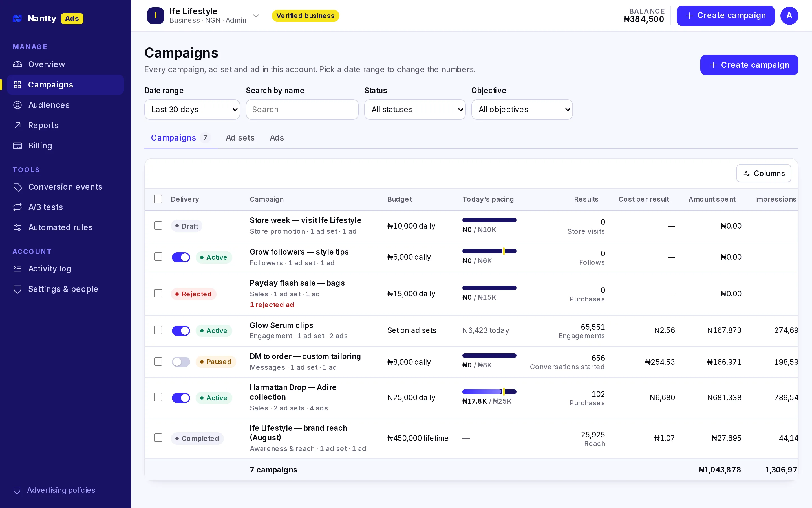
Task: Open Audiences via its person icon
Action: click(17, 105)
